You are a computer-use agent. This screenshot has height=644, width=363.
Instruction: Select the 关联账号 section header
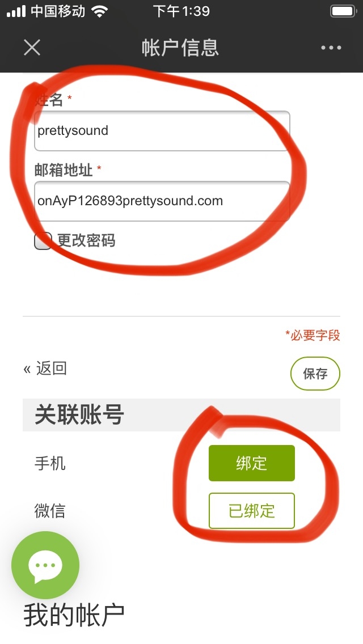click(181, 415)
